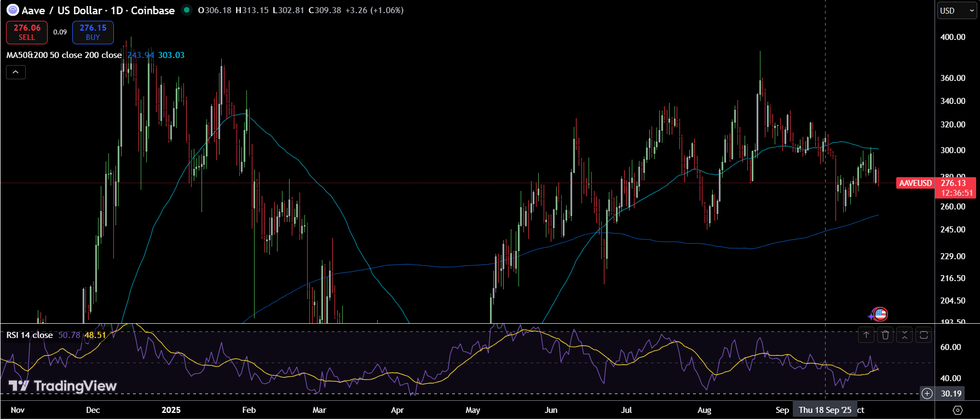Click the US flag economic event icon

point(880,314)
